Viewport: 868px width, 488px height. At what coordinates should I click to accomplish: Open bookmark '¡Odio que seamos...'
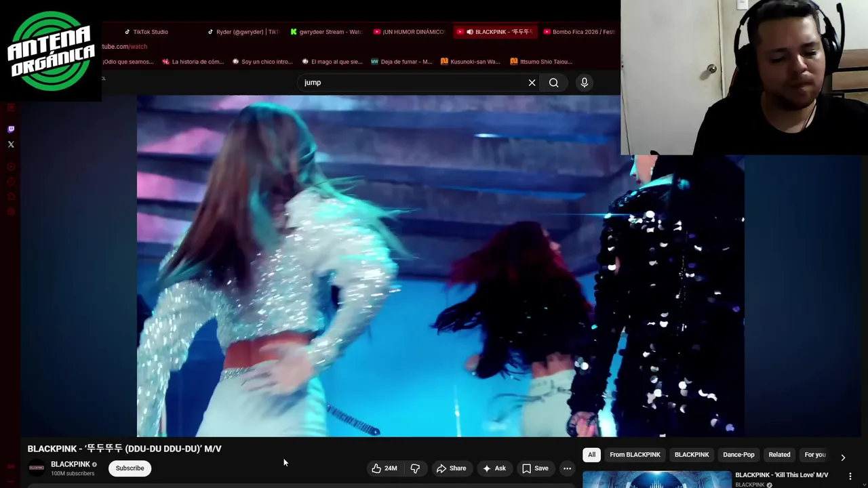click(128, 62)
